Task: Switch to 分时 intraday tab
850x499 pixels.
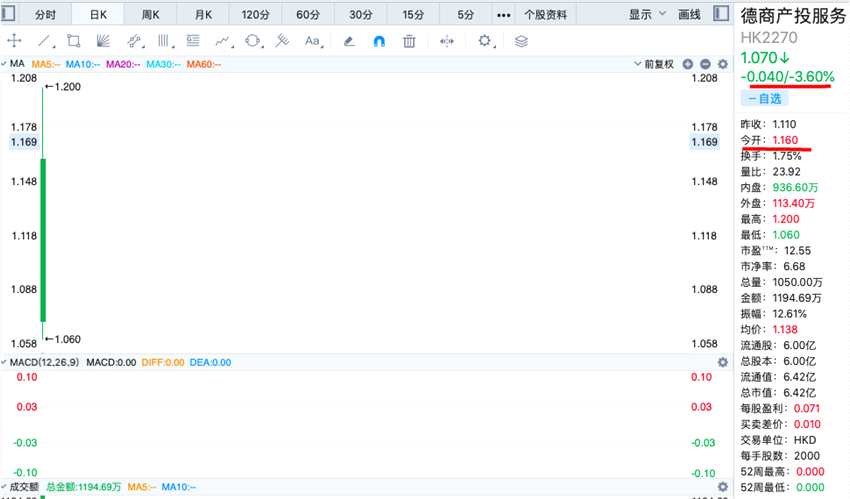Action: (46, 15)
